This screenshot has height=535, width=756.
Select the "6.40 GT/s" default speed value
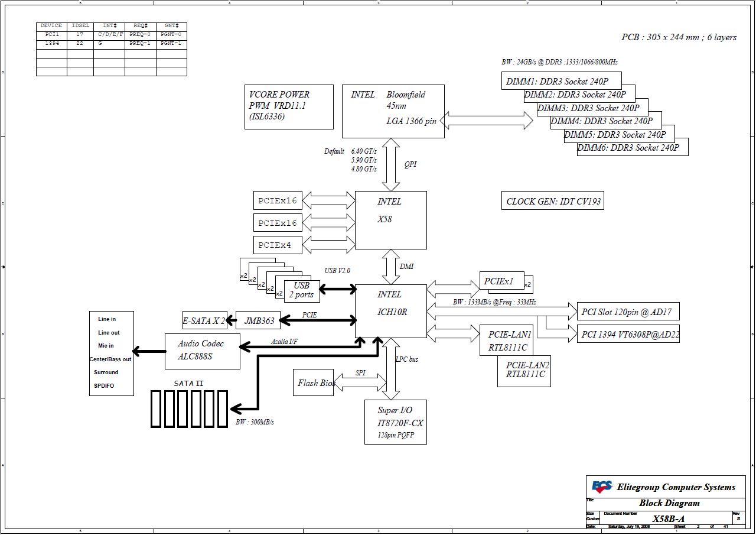[x=364, y=151]
